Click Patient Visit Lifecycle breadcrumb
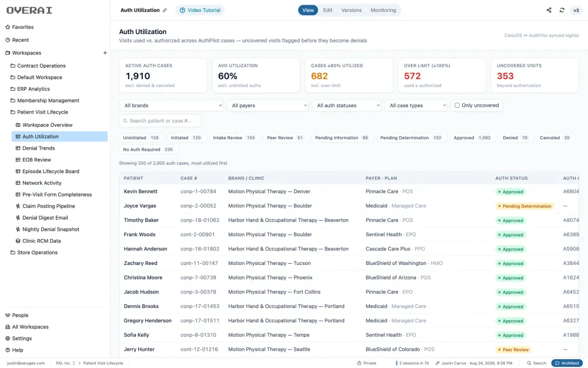 coord(103,363)
